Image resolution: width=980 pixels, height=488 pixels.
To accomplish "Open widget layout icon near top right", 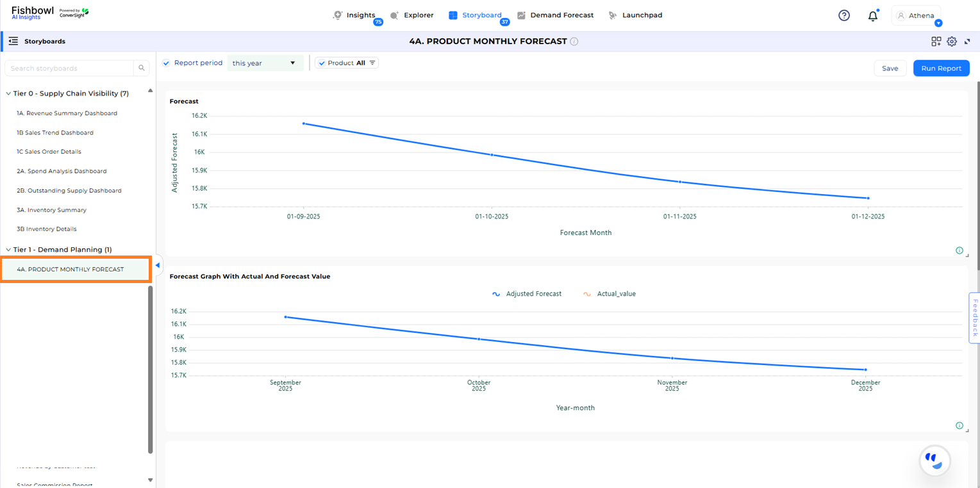I will (x=936, y=41).
